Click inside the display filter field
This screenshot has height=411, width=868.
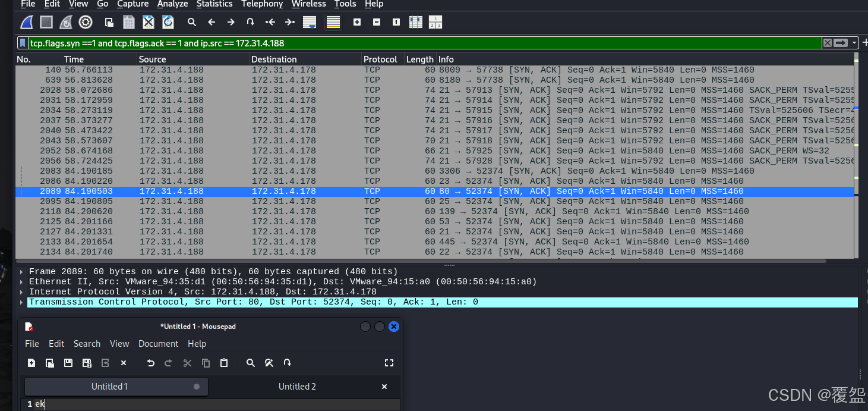pyautogui.click(x=424, y=43)
